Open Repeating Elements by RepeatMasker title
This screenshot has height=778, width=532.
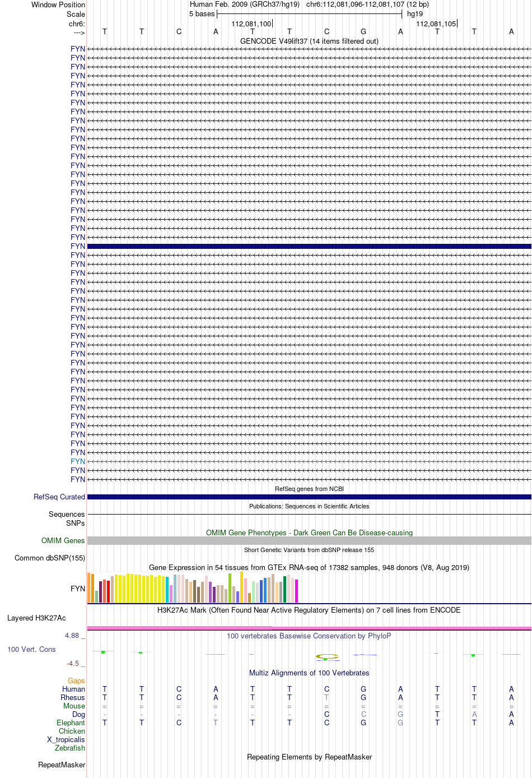pyautogui.click(x=309, y=757)
